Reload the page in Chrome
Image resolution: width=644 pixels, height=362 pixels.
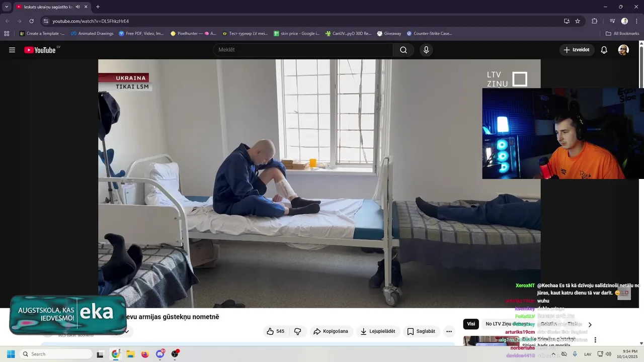(x=31, y=21)
